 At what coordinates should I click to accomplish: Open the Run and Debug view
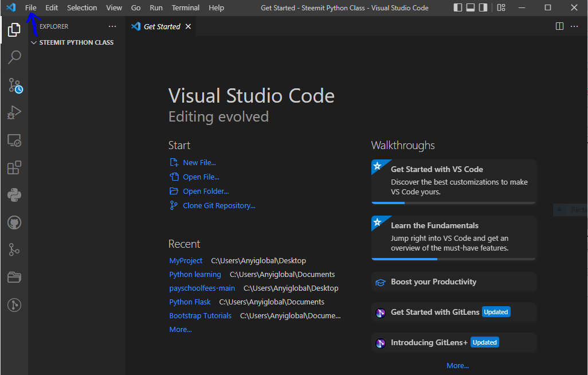pos(14,113)
